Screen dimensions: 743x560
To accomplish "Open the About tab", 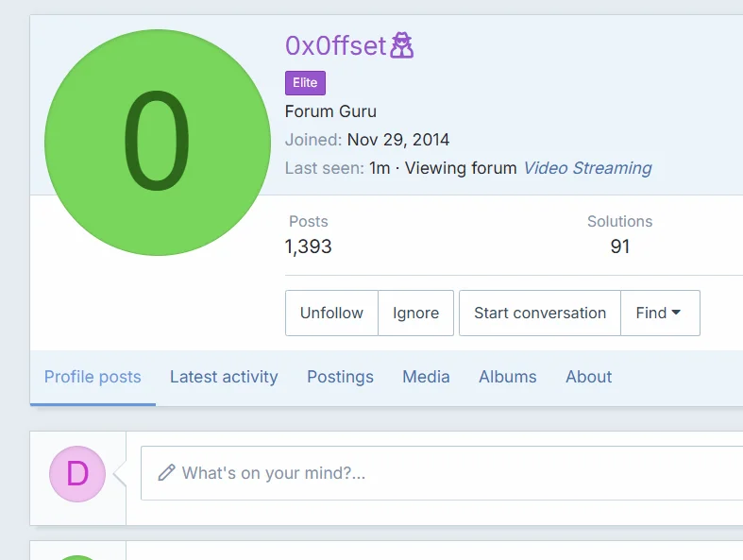I will coord(588,377).
